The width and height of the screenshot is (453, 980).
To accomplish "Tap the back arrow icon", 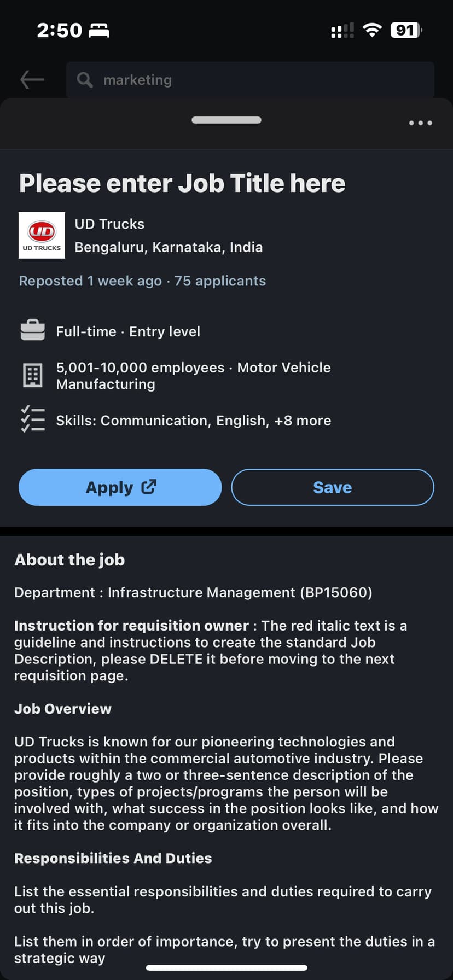I will pyautogui.click(x=32, y=80).
